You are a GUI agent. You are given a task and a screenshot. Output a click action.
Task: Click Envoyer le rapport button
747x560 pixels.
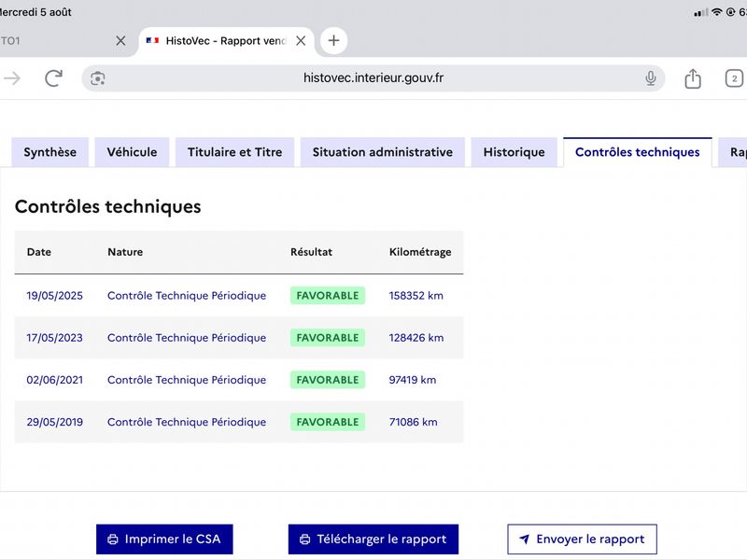[582, 539]
